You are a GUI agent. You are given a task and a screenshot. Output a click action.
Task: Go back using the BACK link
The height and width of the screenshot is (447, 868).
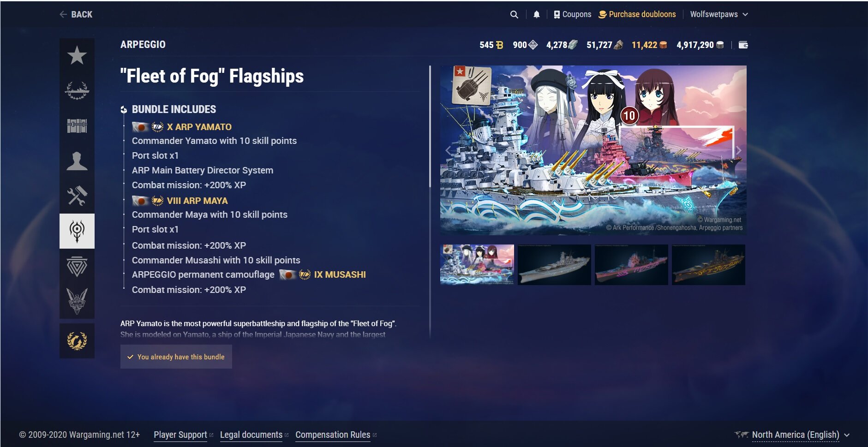76,14
